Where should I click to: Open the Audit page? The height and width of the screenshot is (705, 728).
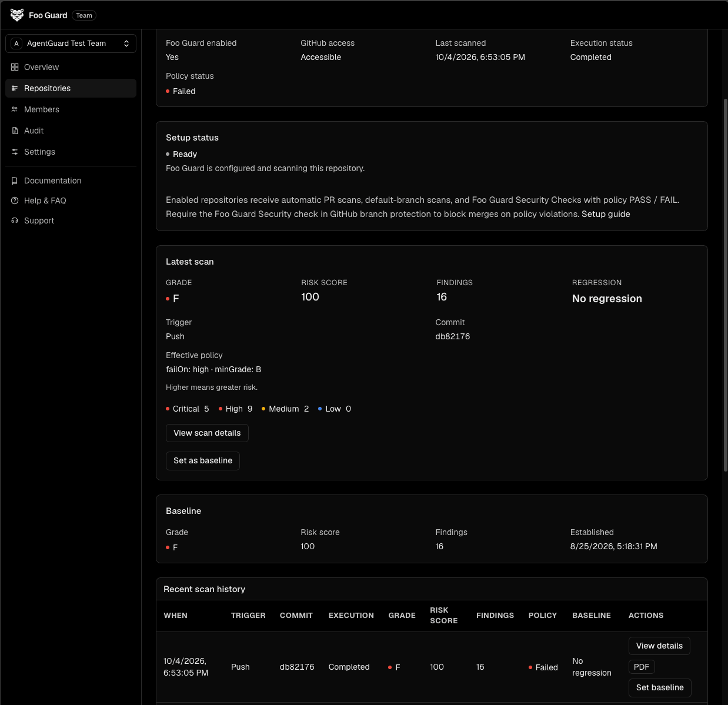(71, 131)
